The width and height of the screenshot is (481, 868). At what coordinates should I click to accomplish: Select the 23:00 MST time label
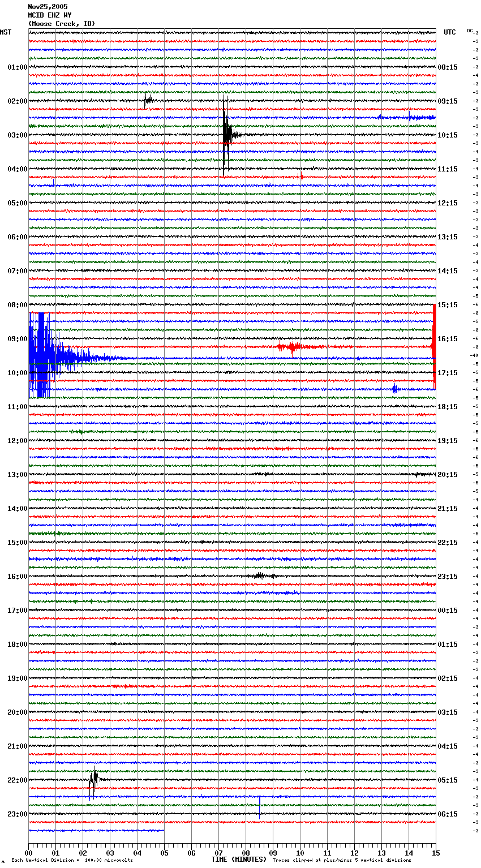click(x=18, y=814)
